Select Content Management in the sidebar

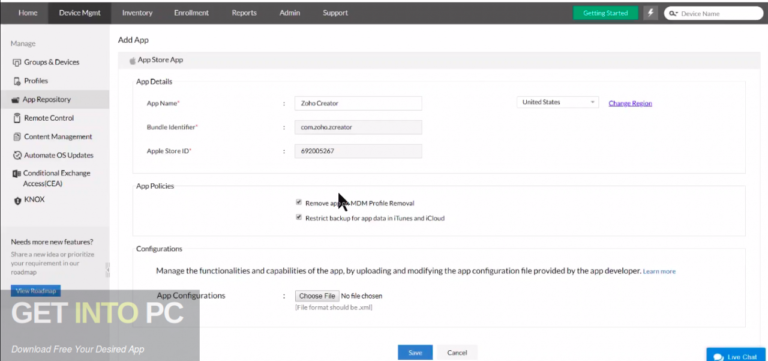click(x=58, y=137)
